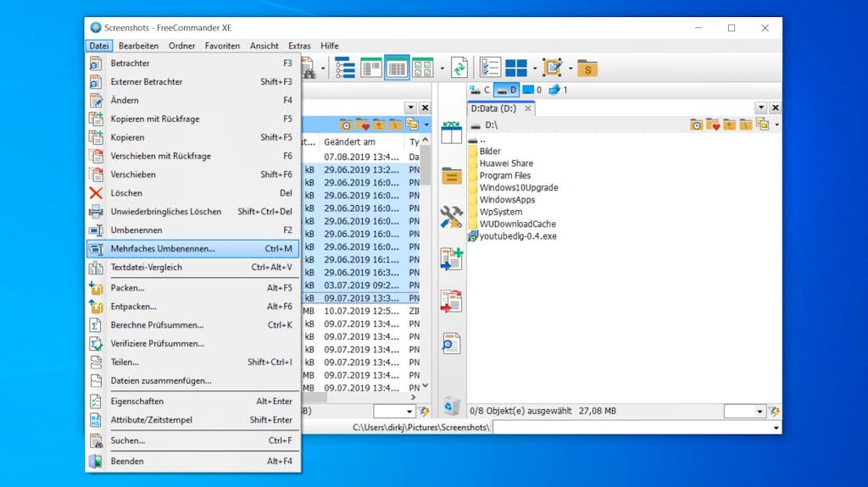
Task: Click the orange folder icon in the middle bar
Action: pyautogui.click(x=452, y=176)
